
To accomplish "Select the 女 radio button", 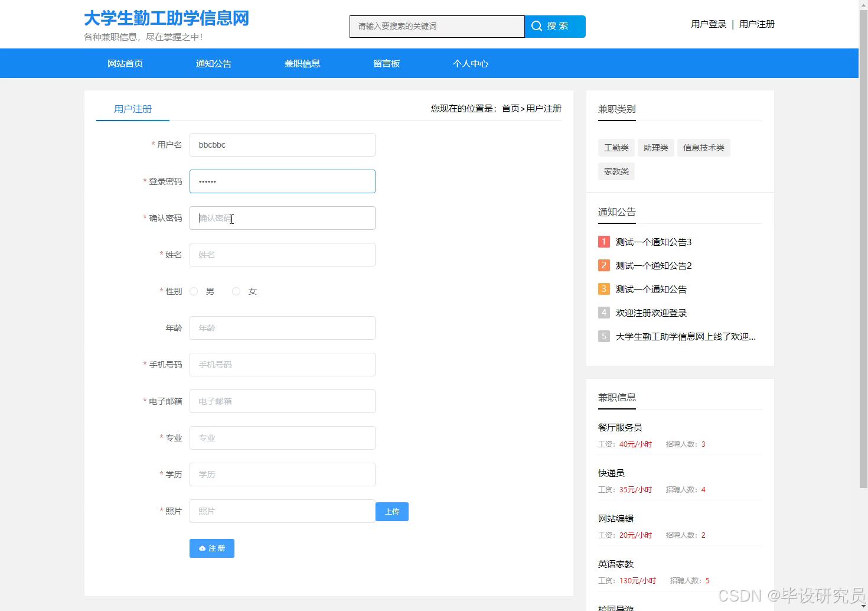I will click(236, 291).
